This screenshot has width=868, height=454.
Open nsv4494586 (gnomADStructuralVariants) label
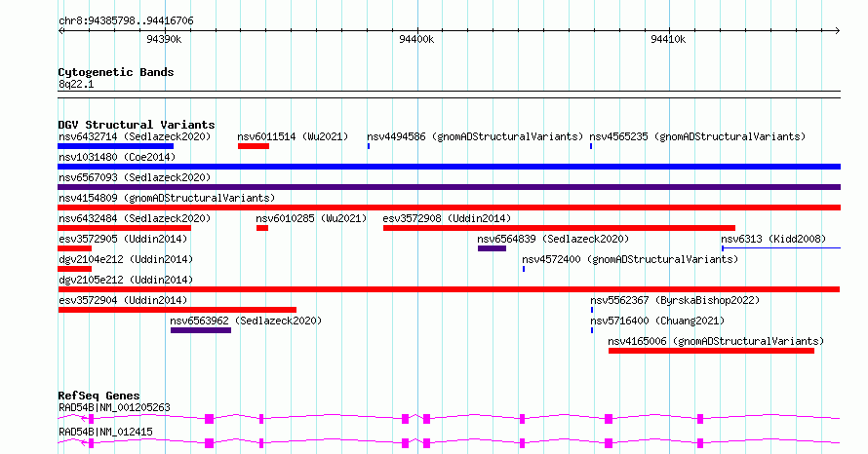pos(475,136)
